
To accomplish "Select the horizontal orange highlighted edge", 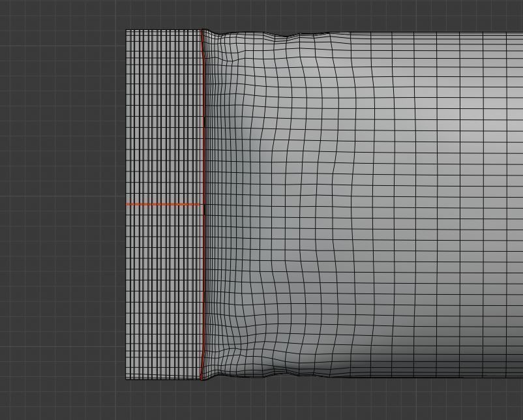I will point(163,204).
